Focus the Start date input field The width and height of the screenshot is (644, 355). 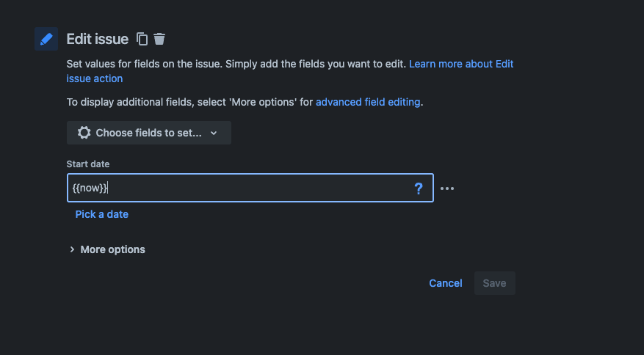click(x=250, y=188)
